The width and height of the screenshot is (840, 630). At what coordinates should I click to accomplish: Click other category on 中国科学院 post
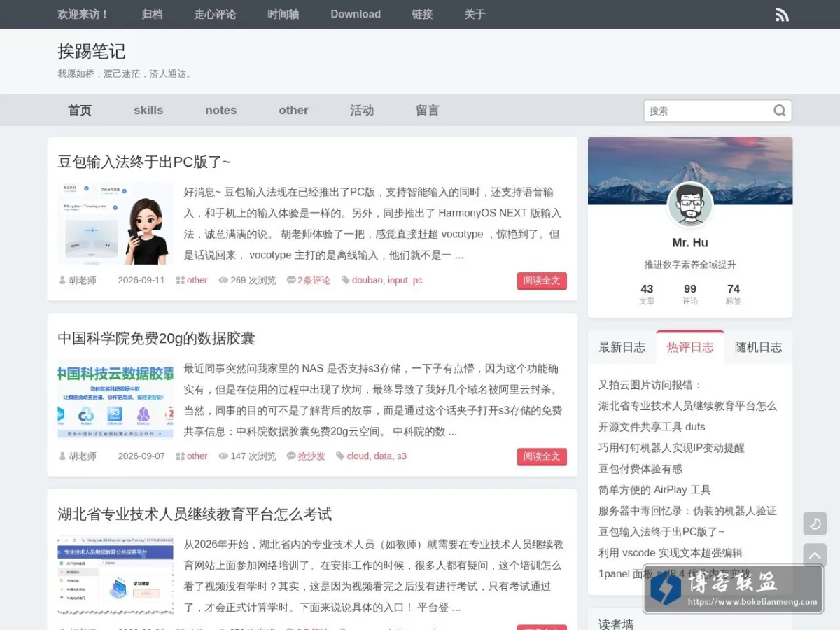197,456
